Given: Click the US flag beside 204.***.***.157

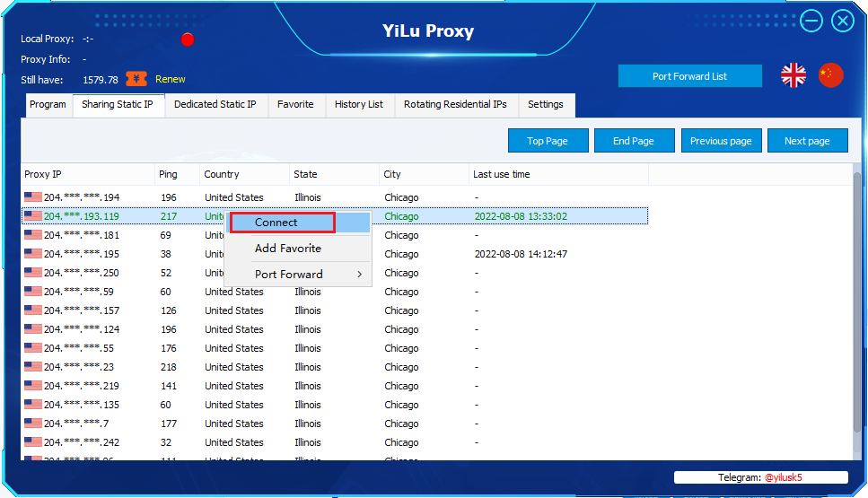Looking at the screenshot, I should pos(33,310).
